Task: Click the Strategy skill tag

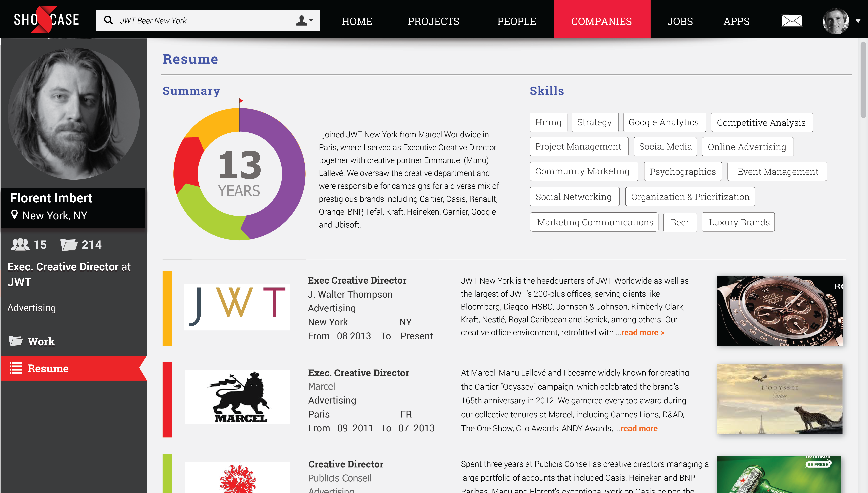Action: click(595, 122)
